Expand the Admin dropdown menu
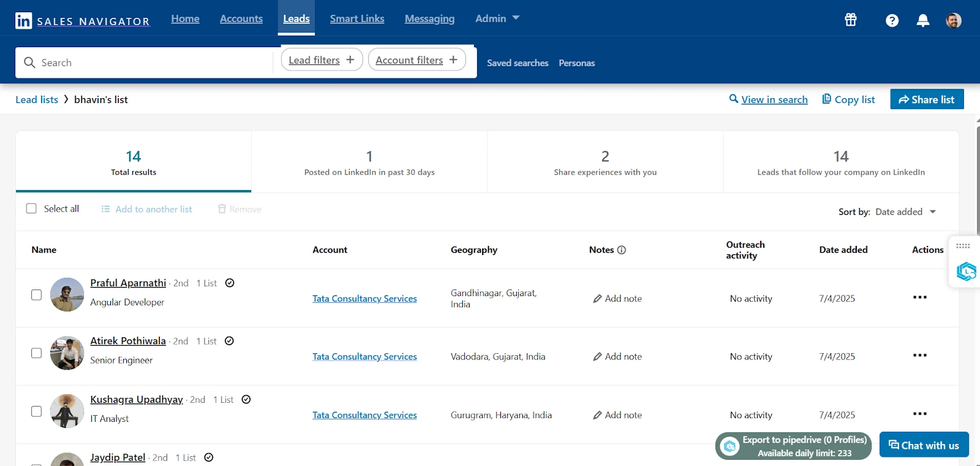 tap(497, 18)
